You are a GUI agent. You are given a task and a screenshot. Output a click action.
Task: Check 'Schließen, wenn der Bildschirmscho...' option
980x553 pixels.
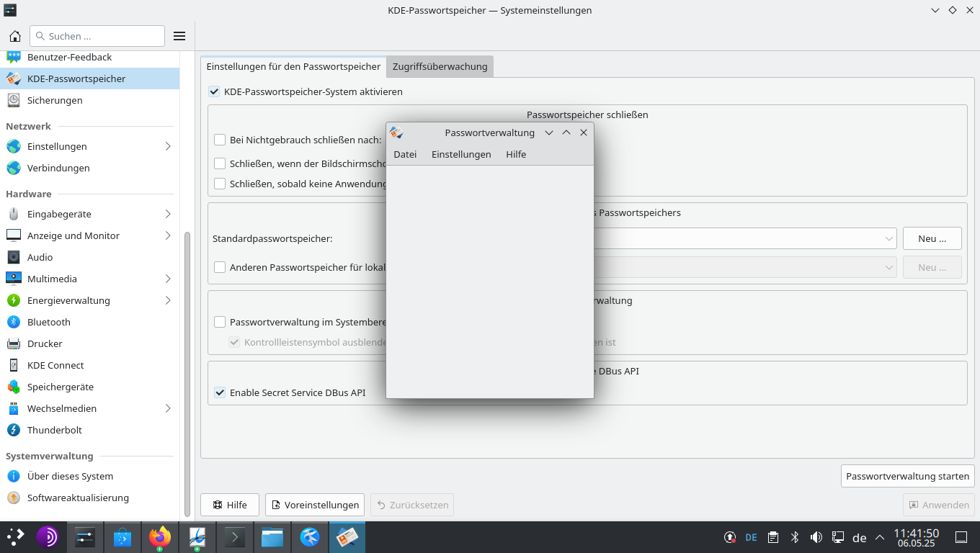(x=220, y=163)
